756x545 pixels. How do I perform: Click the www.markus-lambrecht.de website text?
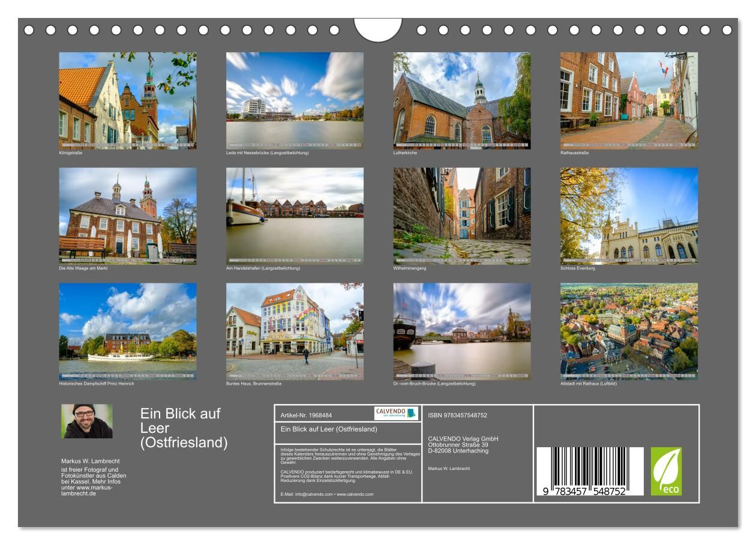[x=87, y=490]
